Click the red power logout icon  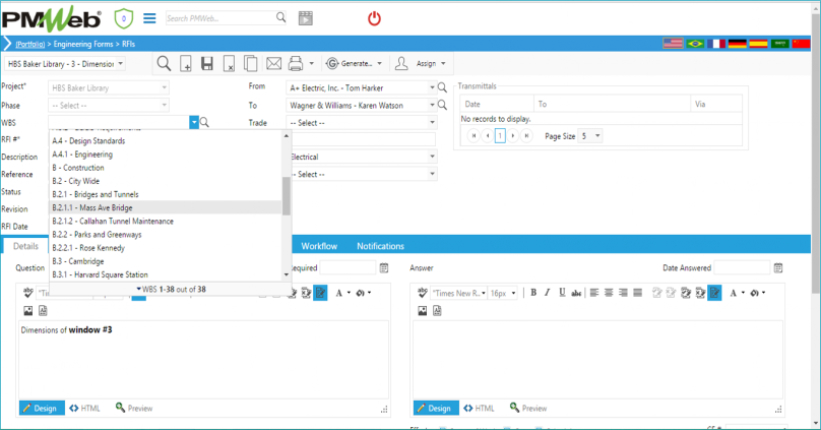click(374, 17)
